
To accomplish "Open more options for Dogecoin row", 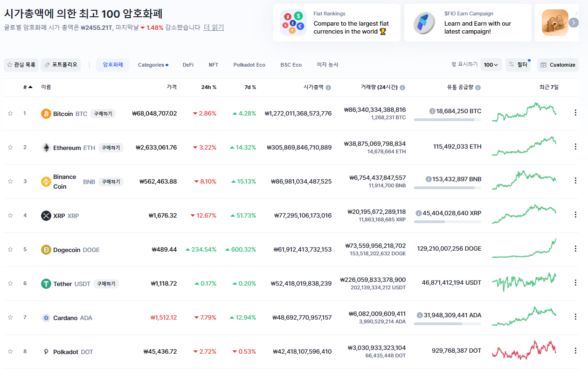I will pyautogui.click(x=575, y=248).
